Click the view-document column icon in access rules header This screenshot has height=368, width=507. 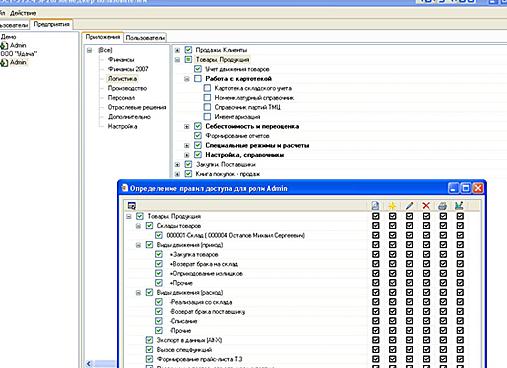(x=375, y=206)
